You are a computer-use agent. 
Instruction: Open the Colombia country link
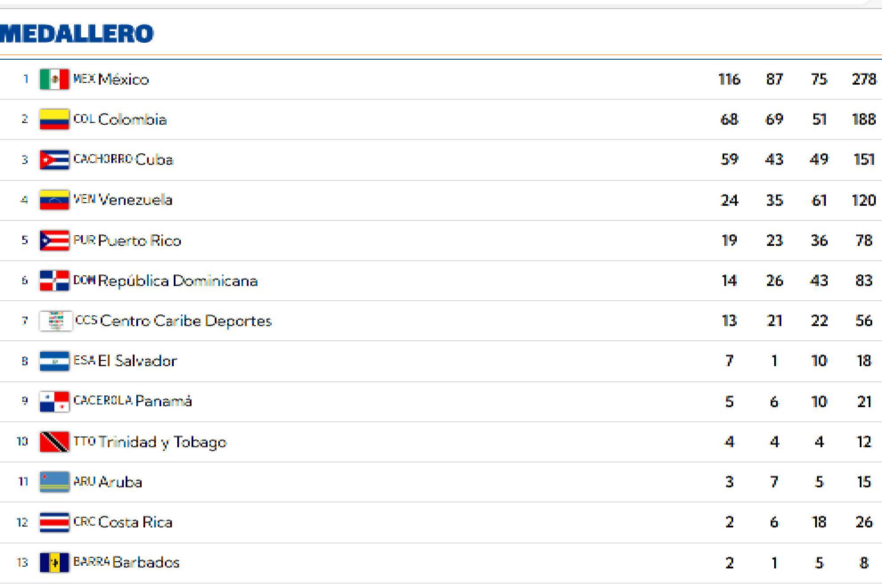click(x=132, y=119)
